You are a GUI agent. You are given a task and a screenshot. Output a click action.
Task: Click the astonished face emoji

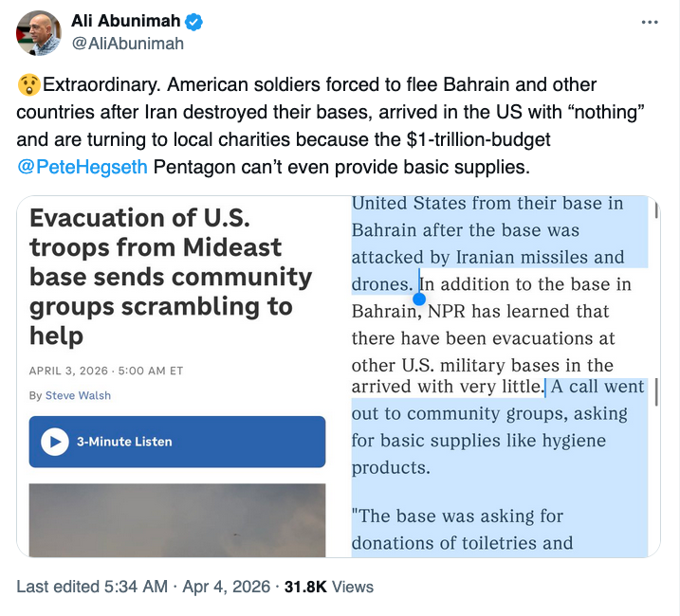coord(28,86)
